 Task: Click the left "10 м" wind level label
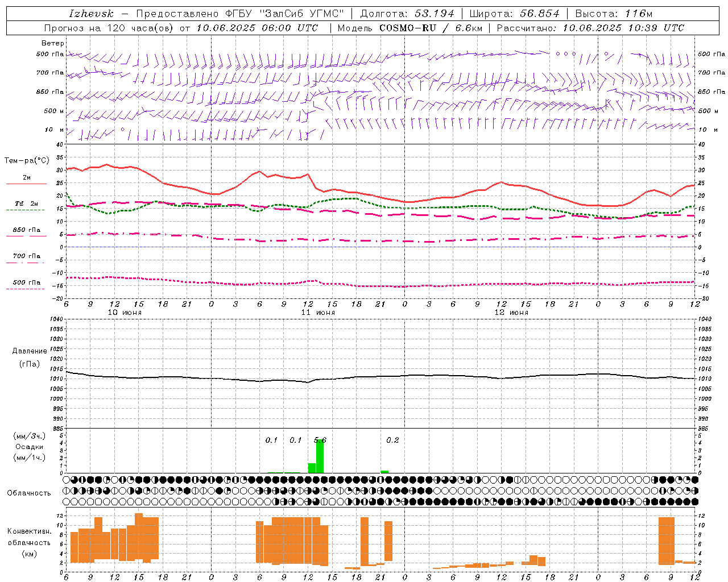55,130
